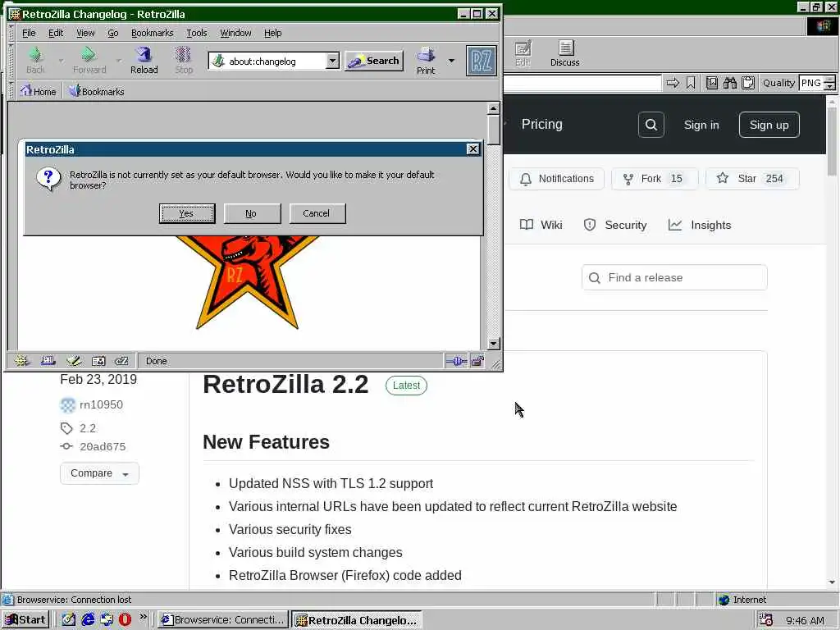Open ChatZilla icon in RetroZilla status bar
This screenshot has width=840, height=630.
coord(122,361)
